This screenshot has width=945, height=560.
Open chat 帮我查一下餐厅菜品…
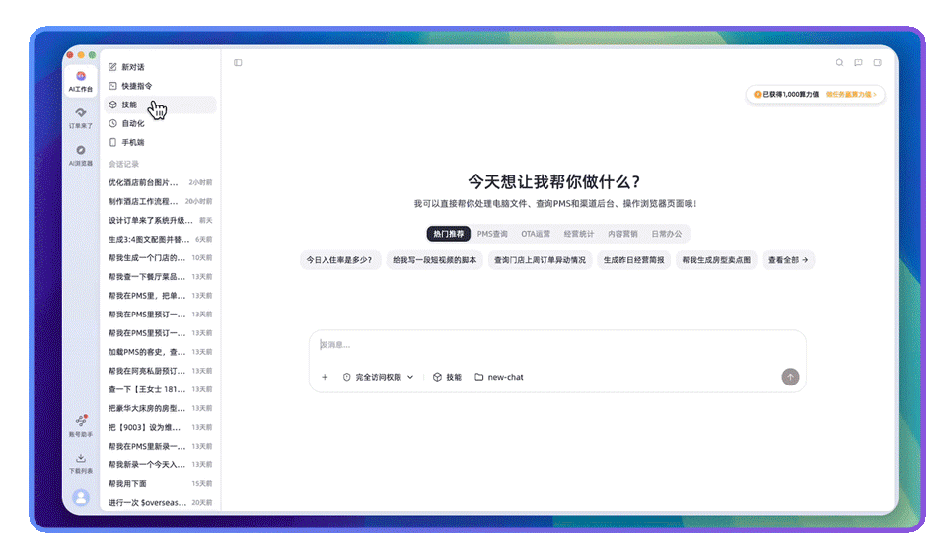pyautogui.click(x=160, y=276)
